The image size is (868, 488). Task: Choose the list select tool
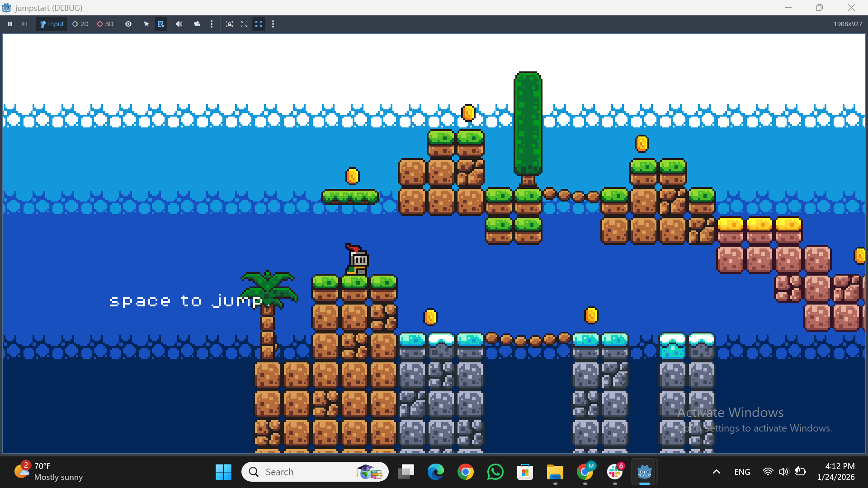point(160,24)
